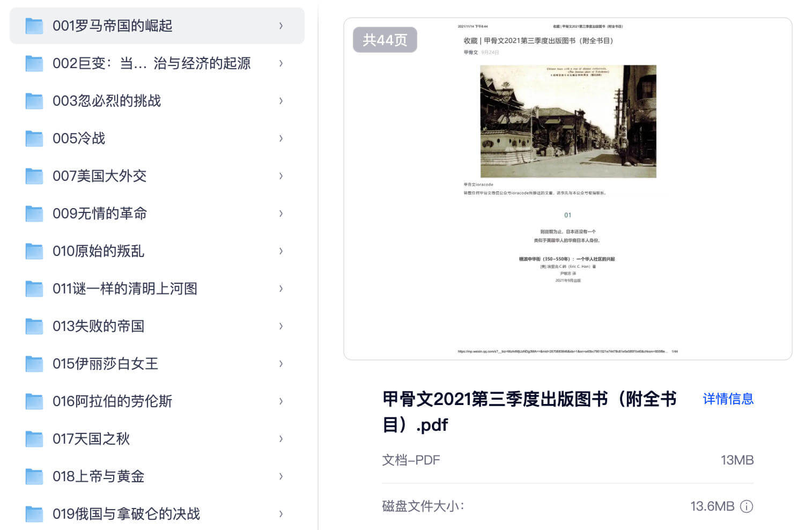Expand the 011谜一样的清明上河图 chevron
Viewport: 812px width, 530px height.
[x=281, y=289]
